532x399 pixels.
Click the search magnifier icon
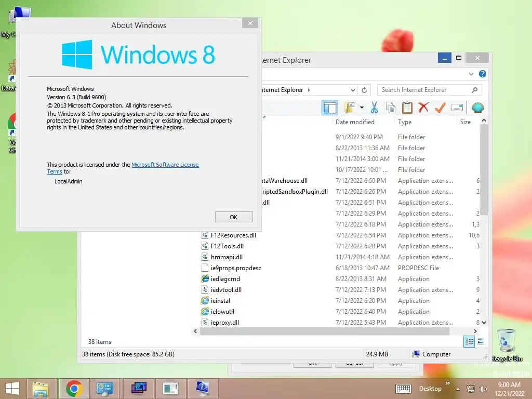click(475, 90)
